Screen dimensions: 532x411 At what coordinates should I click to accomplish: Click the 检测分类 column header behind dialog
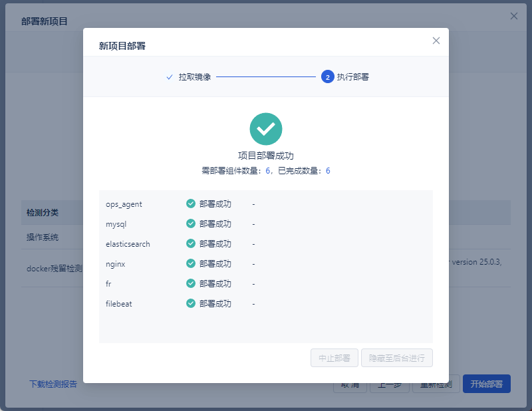[x=43, y=213]
